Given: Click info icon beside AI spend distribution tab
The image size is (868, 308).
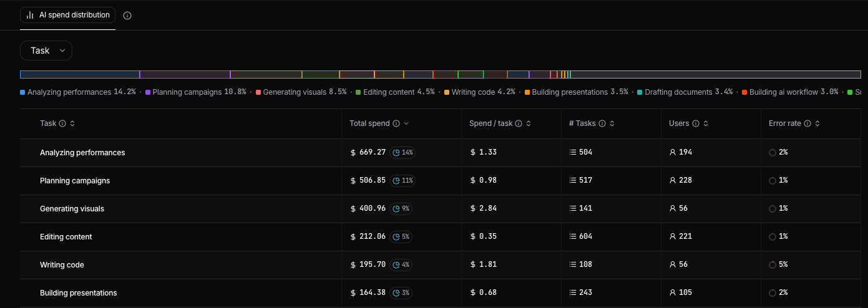Looking at the screenshot, I should tap(127, 16).
